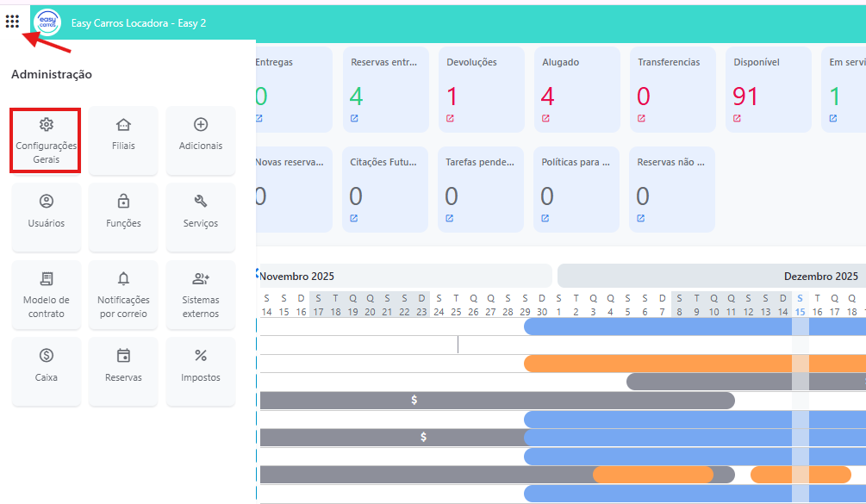Open Serviços wrench tile
This screenshot has width=866, height=504.
pos(201,217)
